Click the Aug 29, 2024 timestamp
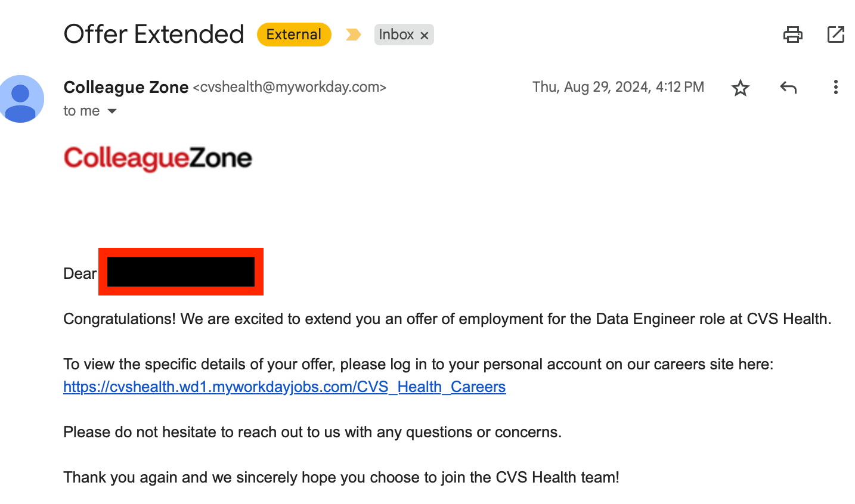 pyautogui.click(x=618, y=88)
